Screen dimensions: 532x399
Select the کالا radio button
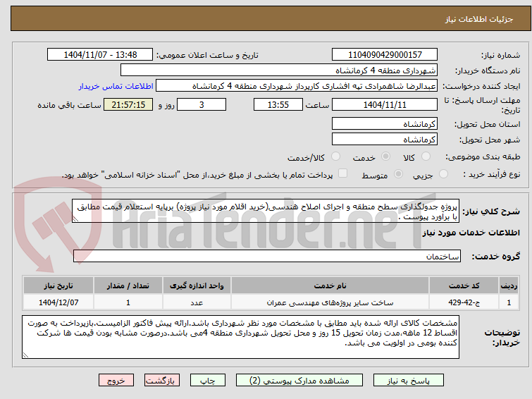point(426,156)
